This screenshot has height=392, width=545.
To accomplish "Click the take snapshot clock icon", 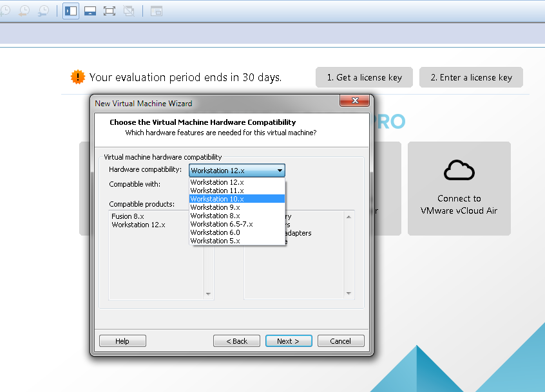I will (5, 11).
